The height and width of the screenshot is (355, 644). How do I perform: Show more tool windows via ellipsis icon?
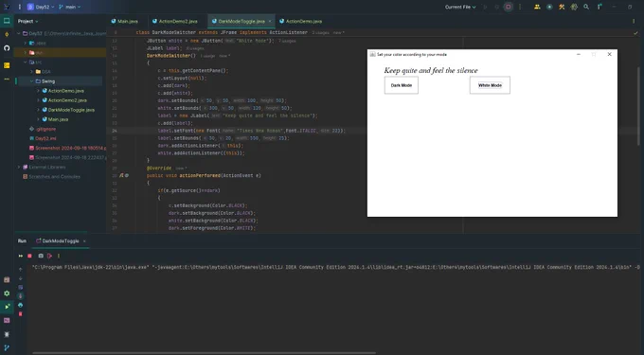7,79
